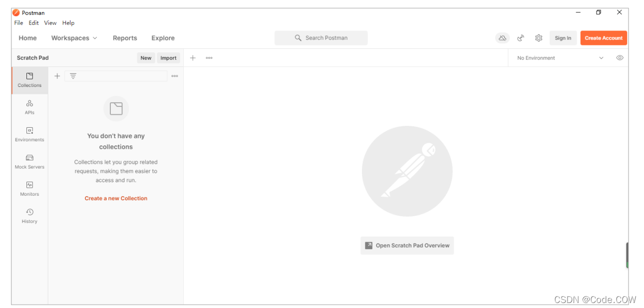
Task: Click the New button
Action: tap(146, 58)
